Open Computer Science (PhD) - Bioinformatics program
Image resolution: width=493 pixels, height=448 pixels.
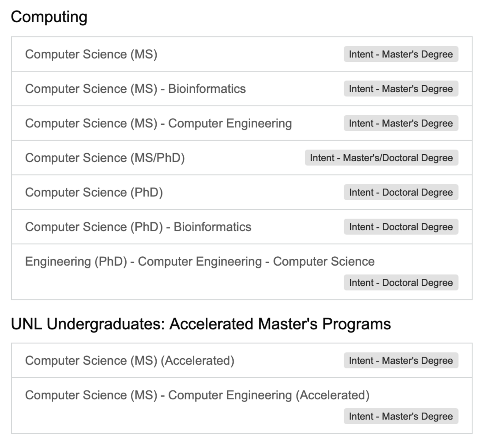[x=138, y=227]
